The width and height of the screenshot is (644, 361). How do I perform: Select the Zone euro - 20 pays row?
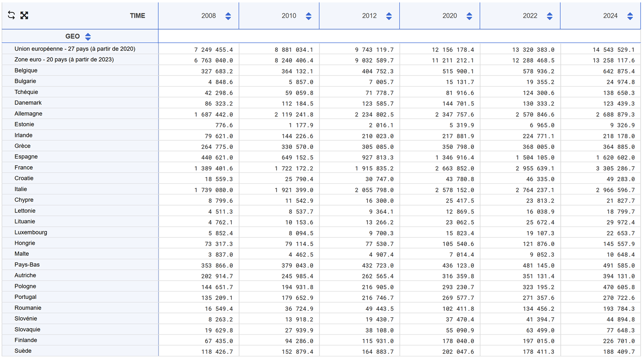pos(64,60)
